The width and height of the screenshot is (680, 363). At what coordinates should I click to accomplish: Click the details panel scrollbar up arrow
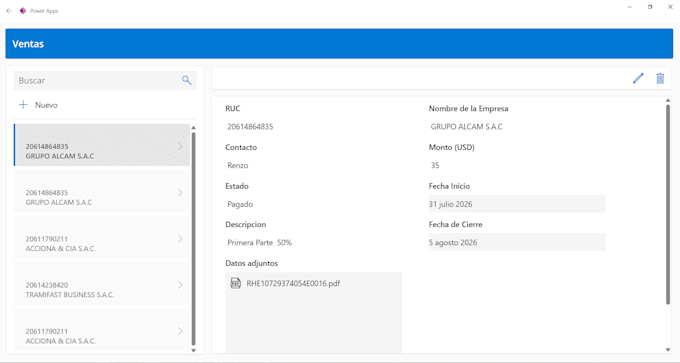coord(668,101)
